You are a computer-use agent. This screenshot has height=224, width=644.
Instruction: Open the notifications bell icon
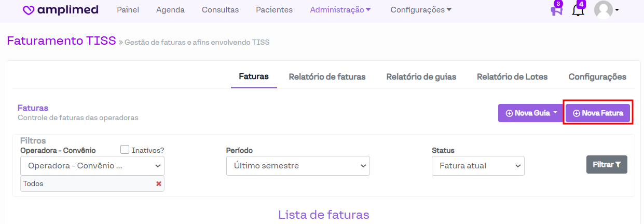point(578,10)
